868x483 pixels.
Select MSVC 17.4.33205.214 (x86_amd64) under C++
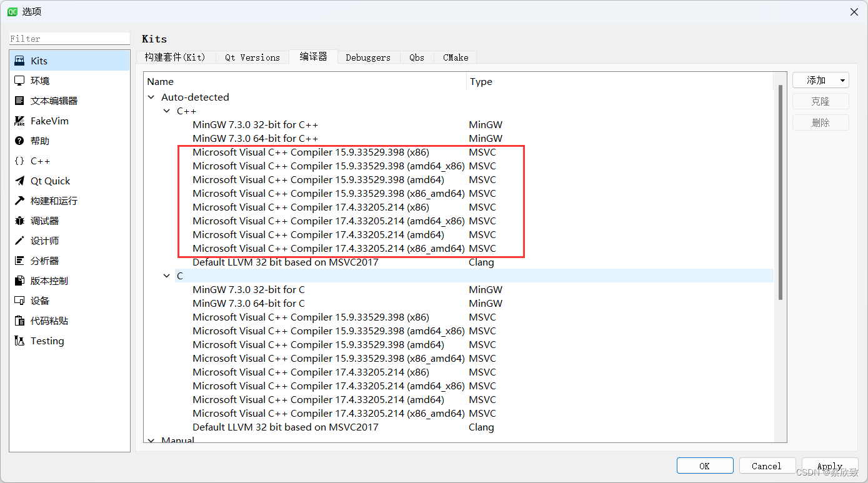[x=329, y=249]
